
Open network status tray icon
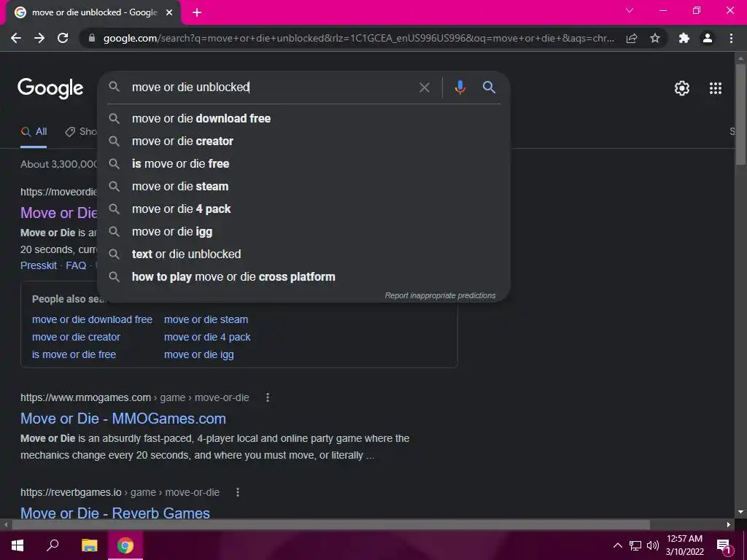[x=635, y=545]
